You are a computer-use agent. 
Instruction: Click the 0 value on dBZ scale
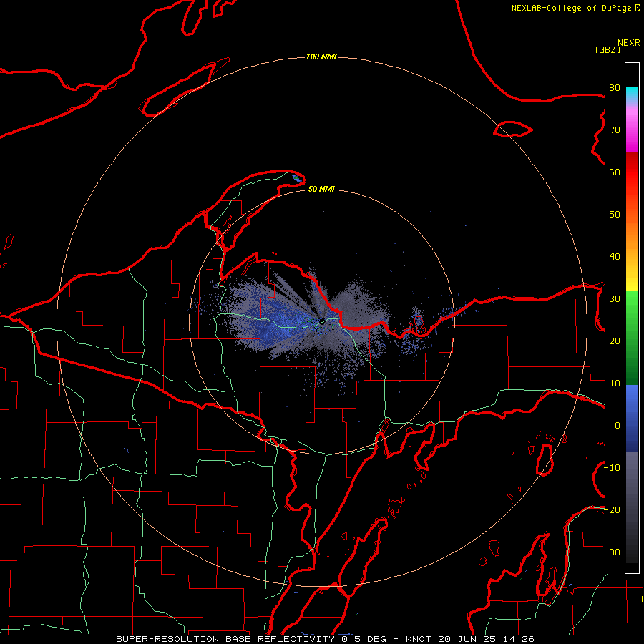point(618,426)
